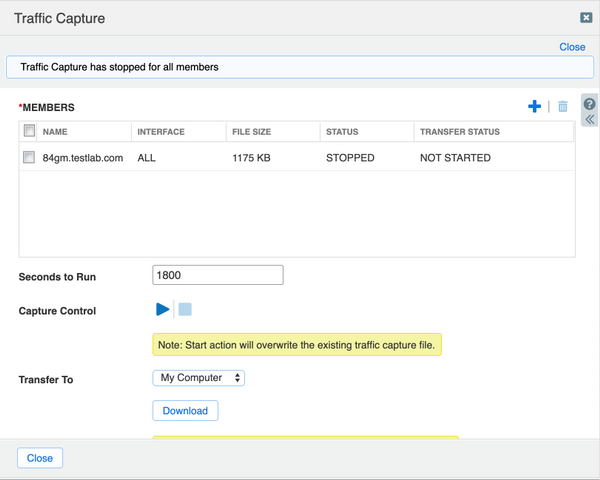Click the NOT STARTED transfer status cell
Screen dimensions: 600x480
point(455,158)
